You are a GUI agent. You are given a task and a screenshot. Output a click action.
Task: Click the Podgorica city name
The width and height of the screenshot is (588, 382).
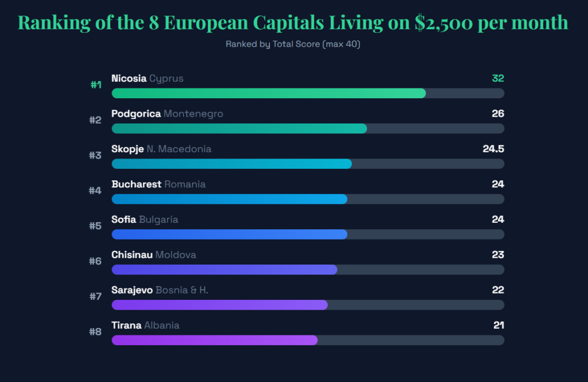click(x=136, y=114)
